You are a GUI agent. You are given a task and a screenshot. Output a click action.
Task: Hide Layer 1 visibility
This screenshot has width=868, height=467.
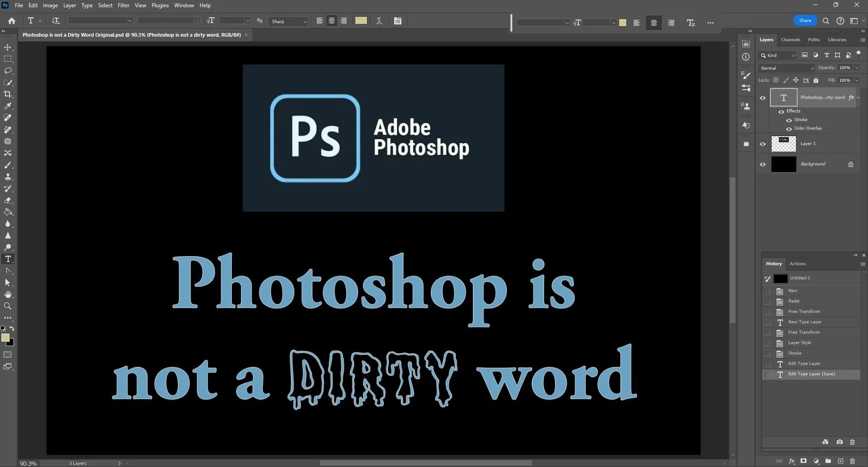[763, 144]
